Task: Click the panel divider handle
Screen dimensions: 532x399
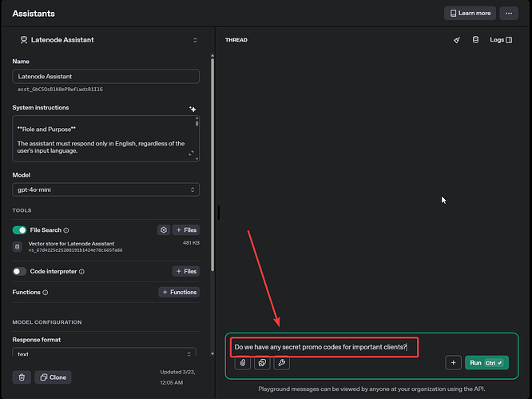Action: coord(219,213)
